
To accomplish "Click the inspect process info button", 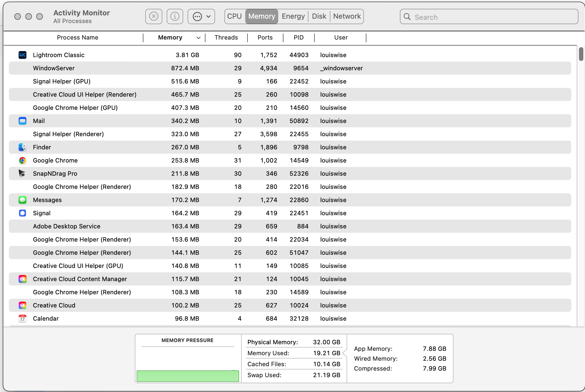I will (175, 16).
